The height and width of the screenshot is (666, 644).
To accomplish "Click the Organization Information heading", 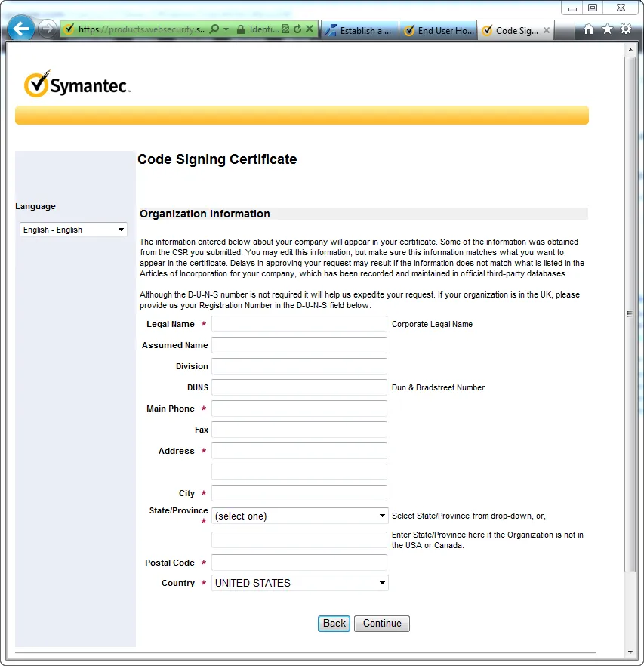I will (205, 214).
